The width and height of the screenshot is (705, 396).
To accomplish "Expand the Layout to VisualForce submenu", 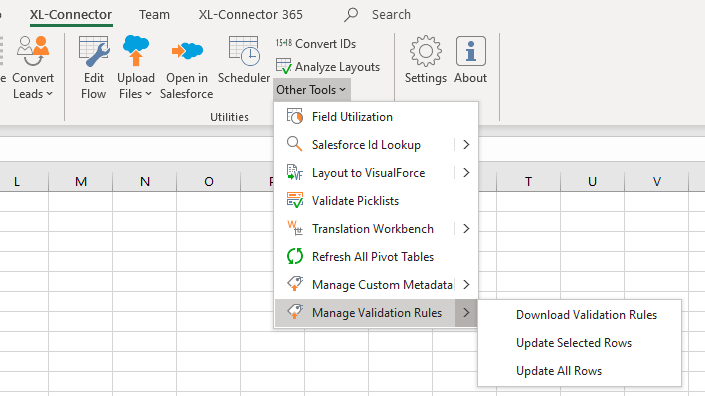I will click(x=466, y=173).
